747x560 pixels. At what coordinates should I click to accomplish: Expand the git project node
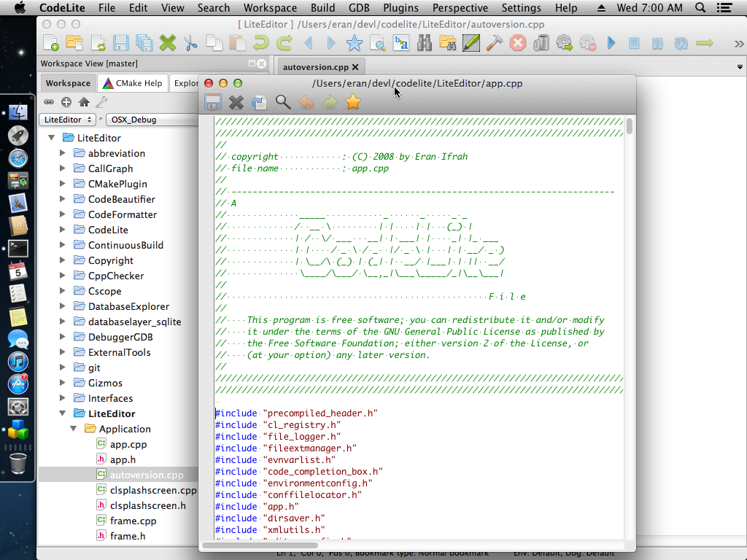click(63, 367)
